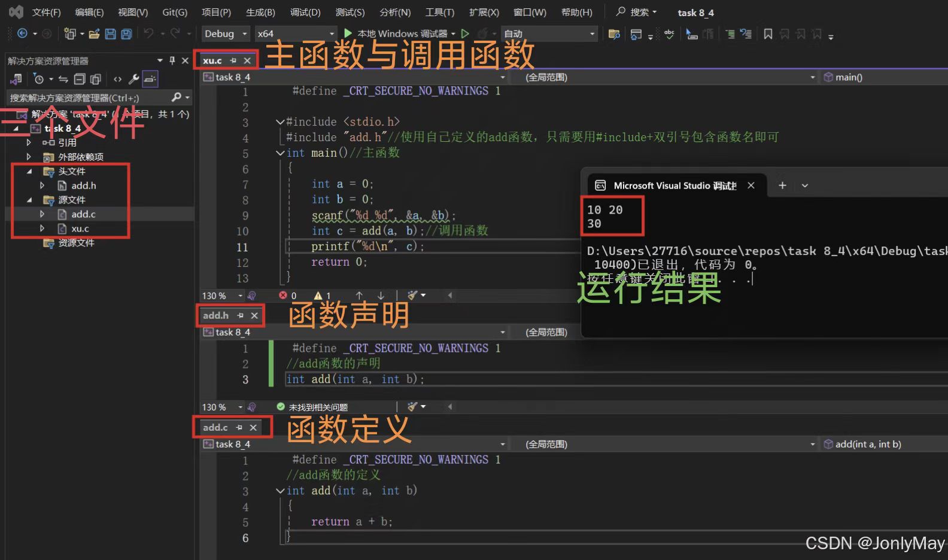Open the x64 platform dropdown
The height and width of the screenshot is (560, 948).
[296, 34]
